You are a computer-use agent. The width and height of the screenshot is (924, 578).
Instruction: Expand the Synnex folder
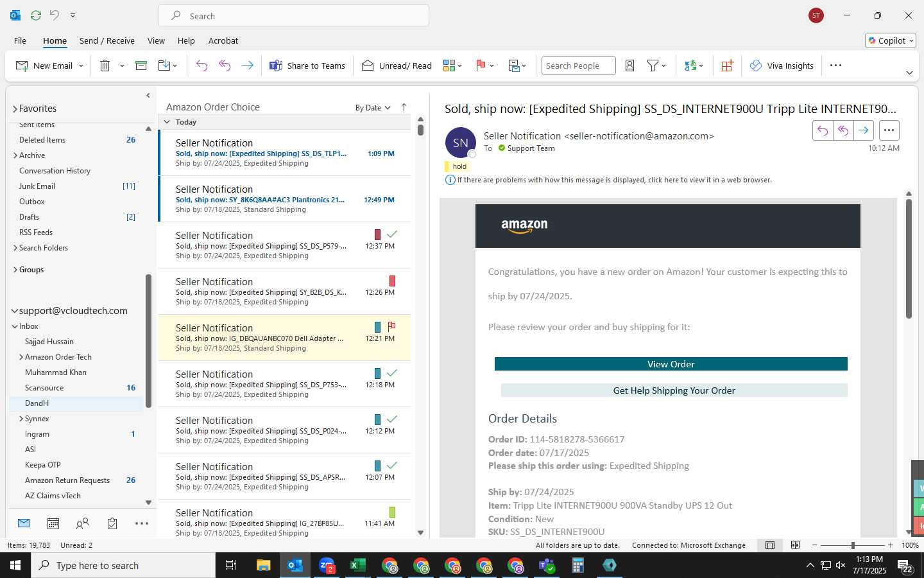(21, 419)
